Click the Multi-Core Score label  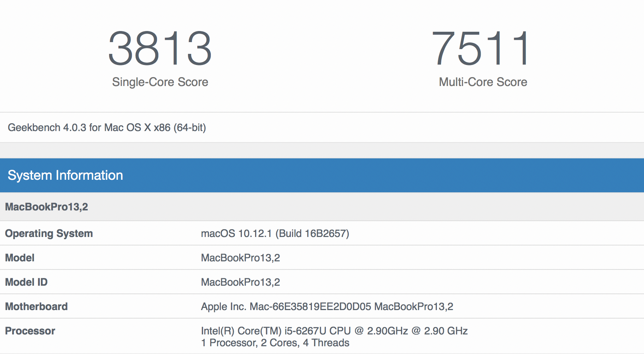click(483, 82)
